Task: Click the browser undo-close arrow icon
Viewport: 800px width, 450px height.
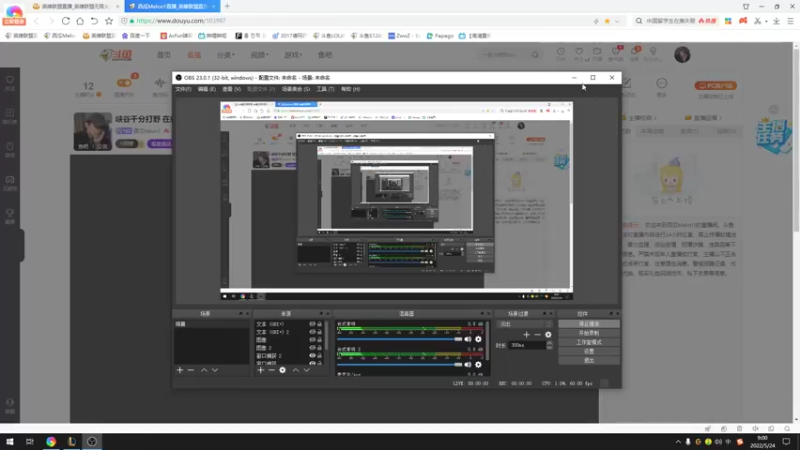Action: click(94, 21)
